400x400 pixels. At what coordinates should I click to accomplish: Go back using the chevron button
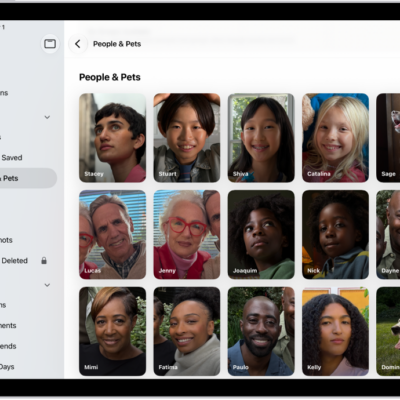[x=78, y=44]
